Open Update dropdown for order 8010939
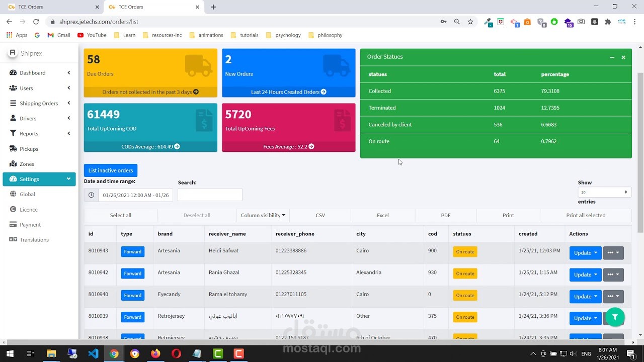 click(x=585, y=318)
